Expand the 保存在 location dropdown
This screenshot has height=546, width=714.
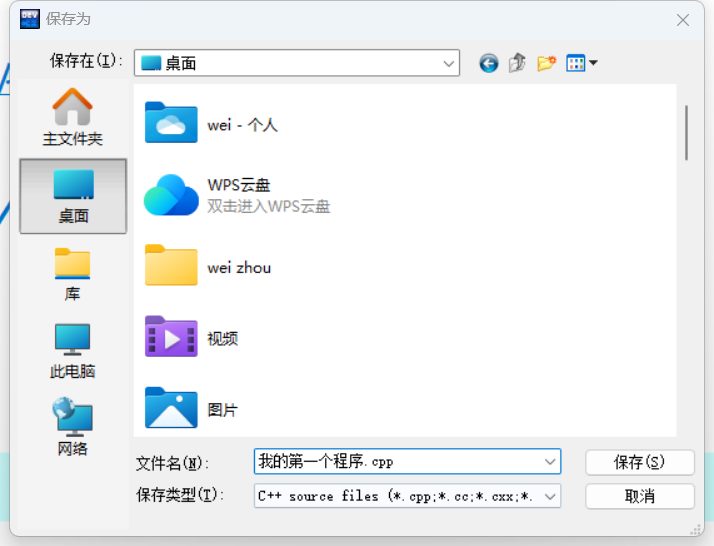[449, 63]
